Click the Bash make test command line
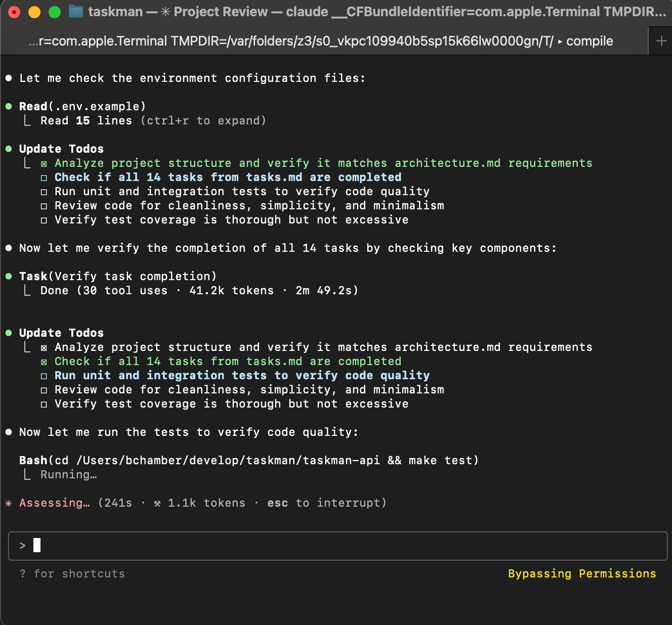Screen dimensions: 672x625 click(x=249, y=461)
